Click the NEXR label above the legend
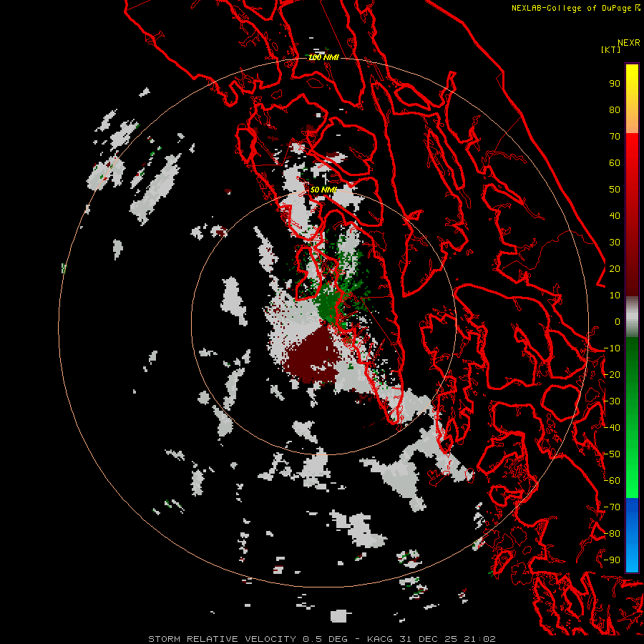644x644 pixels. coord(628,43)
